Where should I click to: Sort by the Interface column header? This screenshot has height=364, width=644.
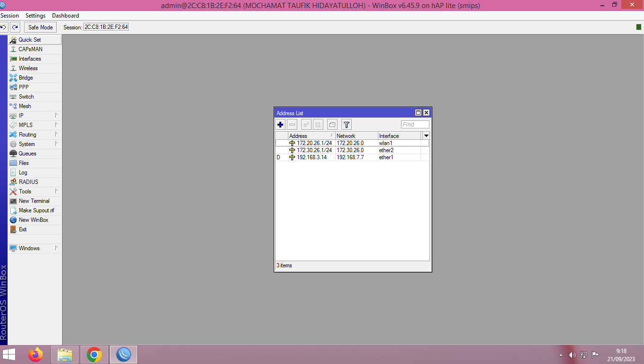coord(399,136)
